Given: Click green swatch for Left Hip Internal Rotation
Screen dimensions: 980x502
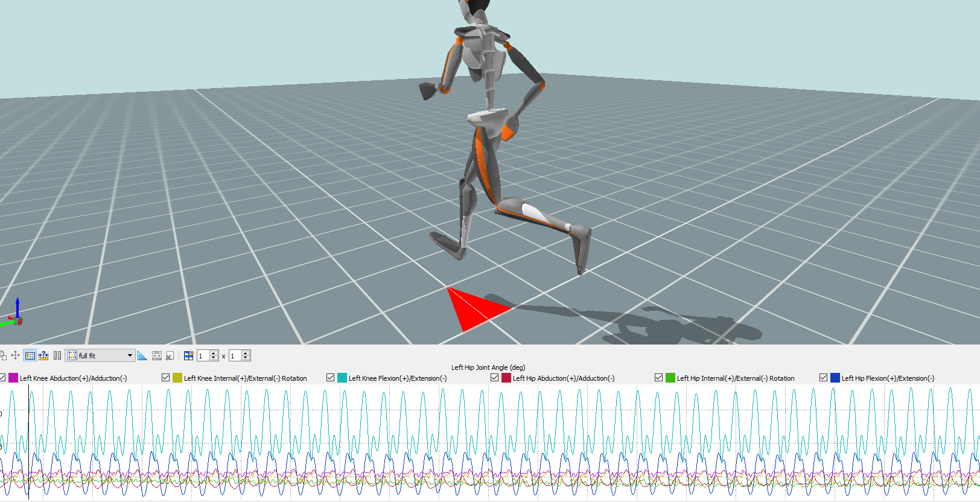Looking at the screenshot, I should click(670, 378).
